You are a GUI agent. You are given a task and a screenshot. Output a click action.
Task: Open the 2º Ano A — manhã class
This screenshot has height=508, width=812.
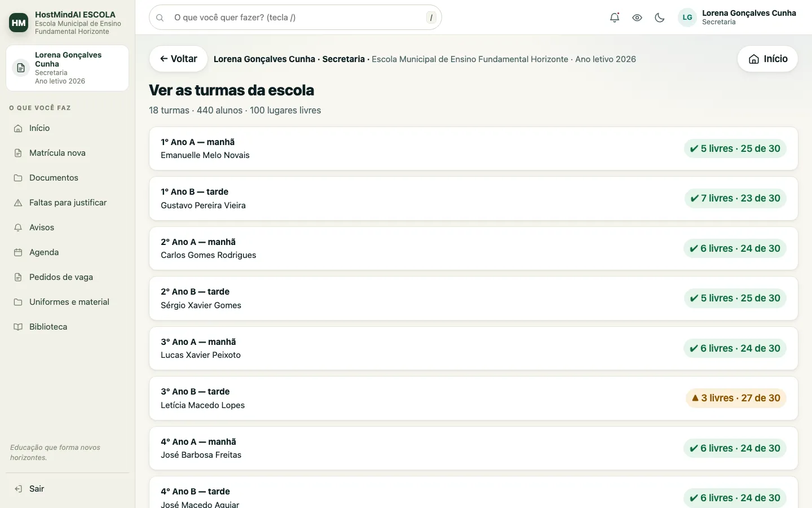[x=474, y=248]
